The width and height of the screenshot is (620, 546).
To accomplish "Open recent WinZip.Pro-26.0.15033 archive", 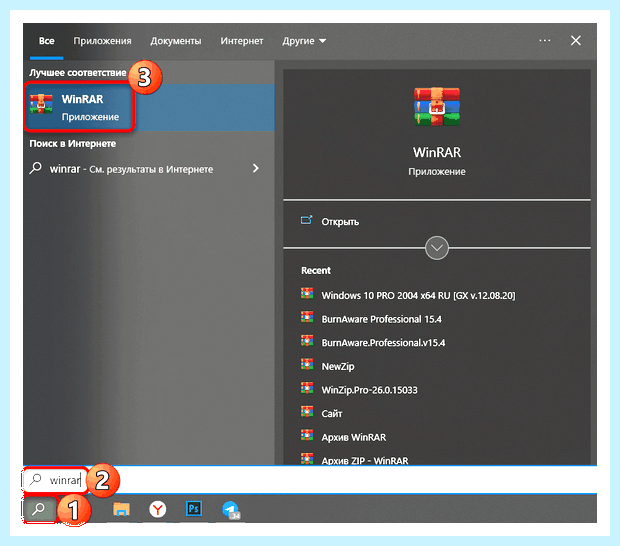I will tap(369, 390).
